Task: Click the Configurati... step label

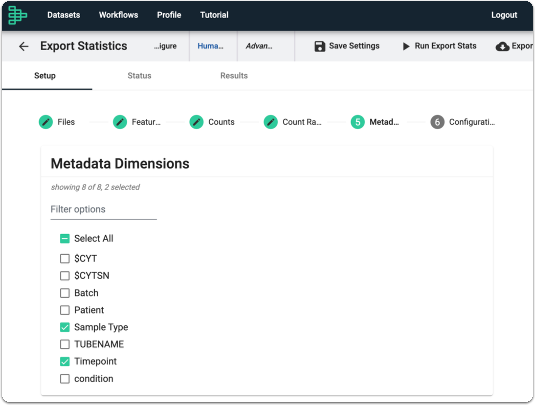Action: (472, 122)
